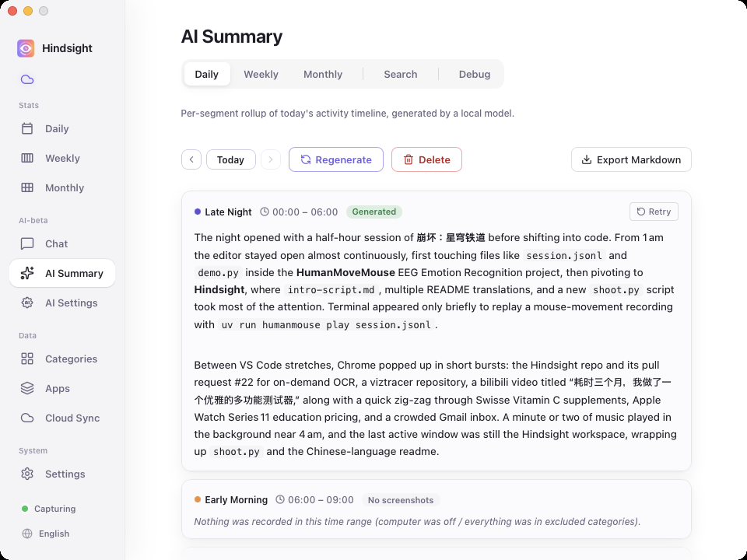
Task: Click the Nothing was recorded message
Action: pyautogui.click(x=417, y=521)
